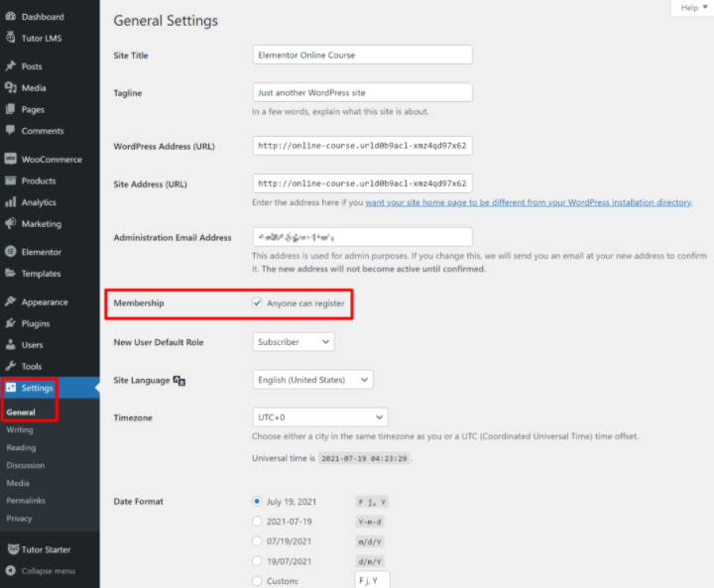Click the WooCommerce icon in sidebar
The height and width of the screenshot is (588, 714).
pos(10,160)
